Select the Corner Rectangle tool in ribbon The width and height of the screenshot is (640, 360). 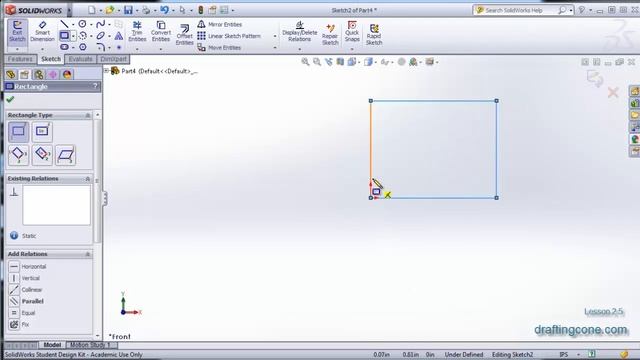64,36
